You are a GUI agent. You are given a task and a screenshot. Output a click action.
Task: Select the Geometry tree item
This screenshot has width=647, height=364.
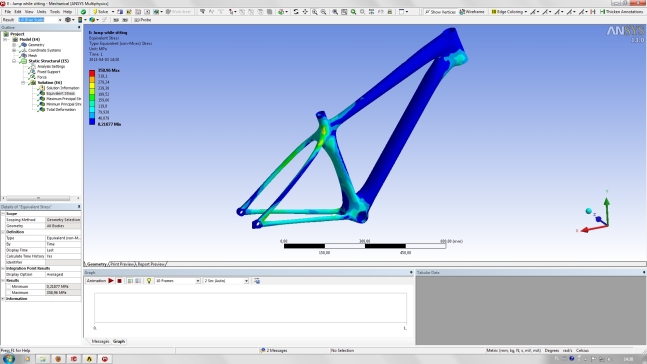click(x=36, y=45)
